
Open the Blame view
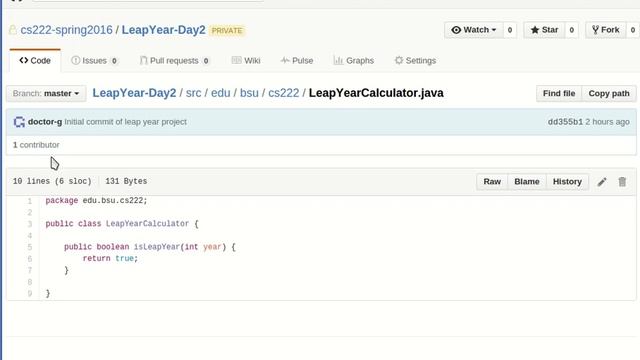pyautogui.click(x=527, y=182)
